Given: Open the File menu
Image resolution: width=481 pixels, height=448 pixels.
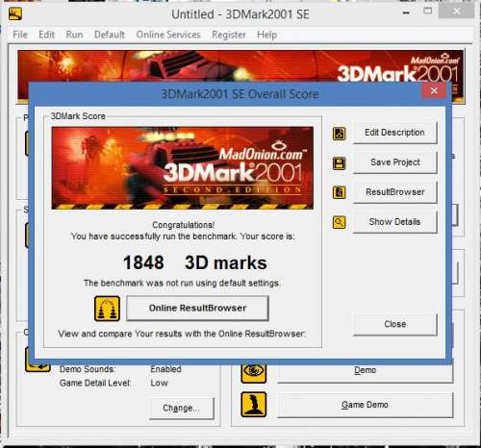Looking at the screenshot, I should click(20, 35).
